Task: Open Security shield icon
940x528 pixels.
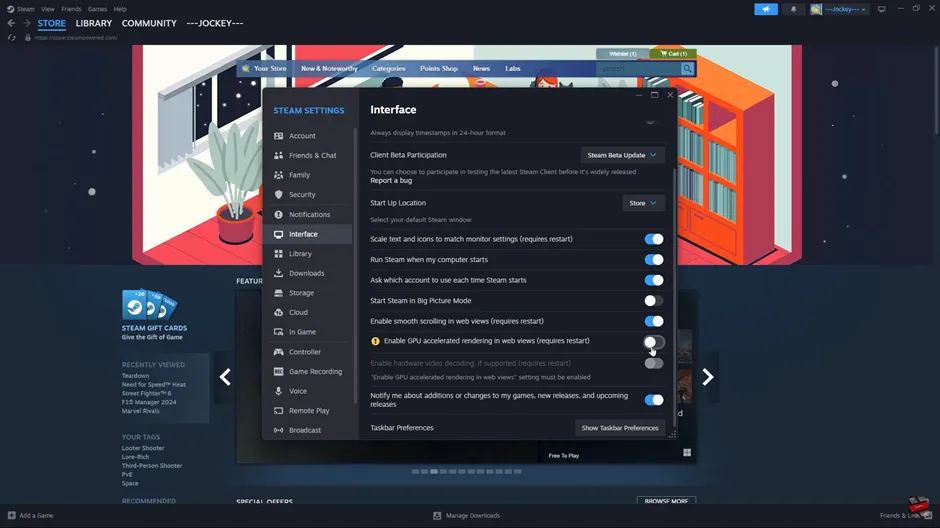Action: point(278,195)
